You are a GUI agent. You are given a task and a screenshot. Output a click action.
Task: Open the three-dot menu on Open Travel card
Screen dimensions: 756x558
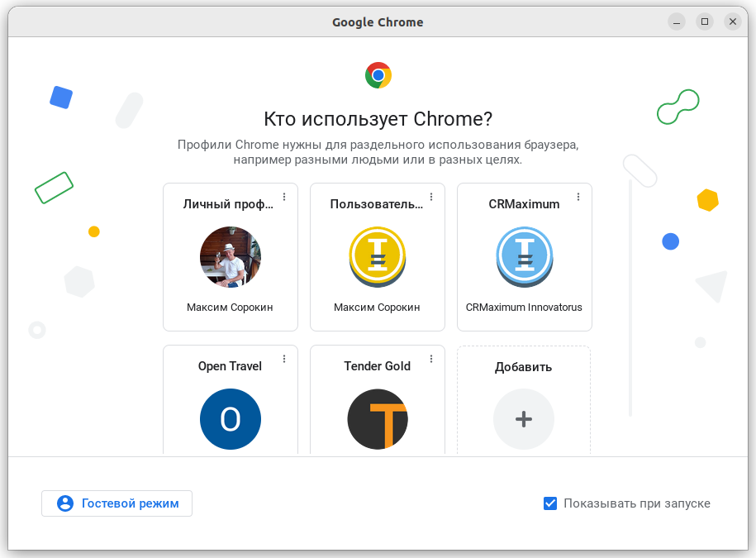point(284,359)
